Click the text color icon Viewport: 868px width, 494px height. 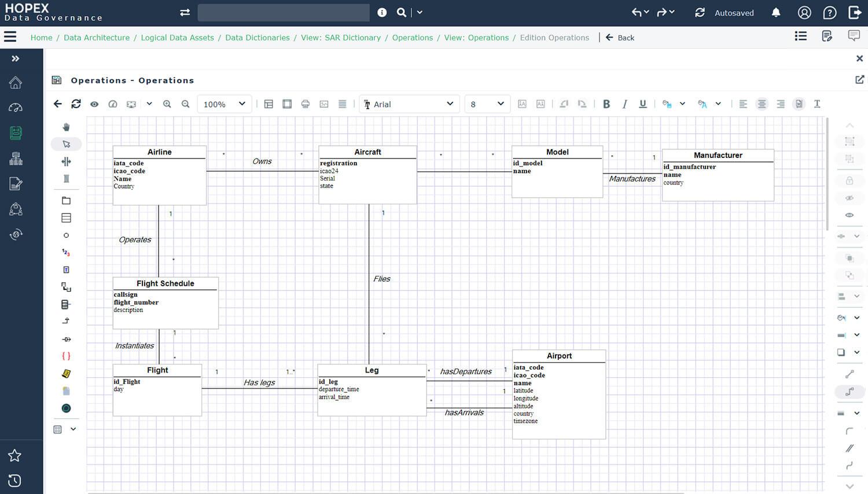703,104
